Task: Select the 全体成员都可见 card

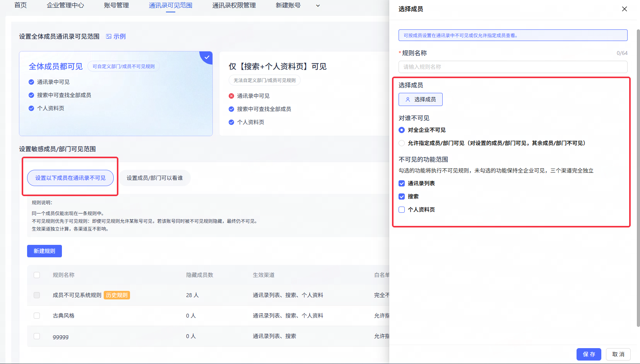Action: coord(116,94)
